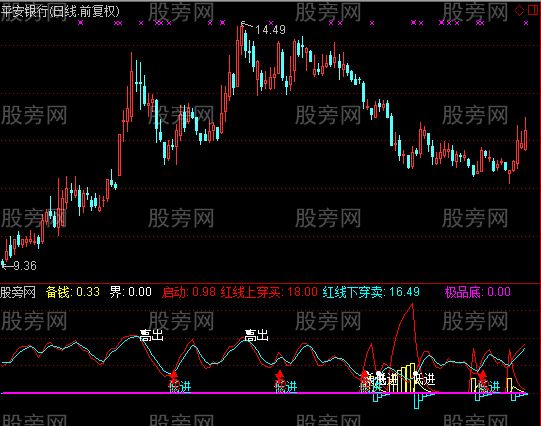Click the indicator name 股旁网 left of 备钱
Viewport: 541px width, 426px height.
(18, 292)
